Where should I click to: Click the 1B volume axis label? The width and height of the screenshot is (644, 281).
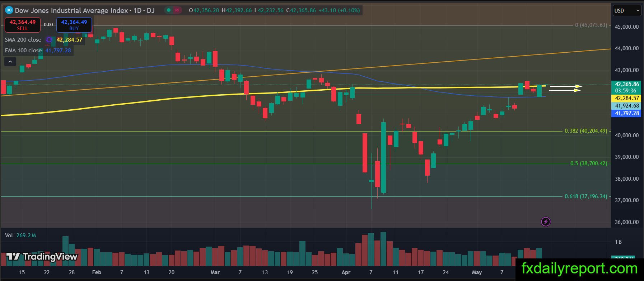pos(618,242)
